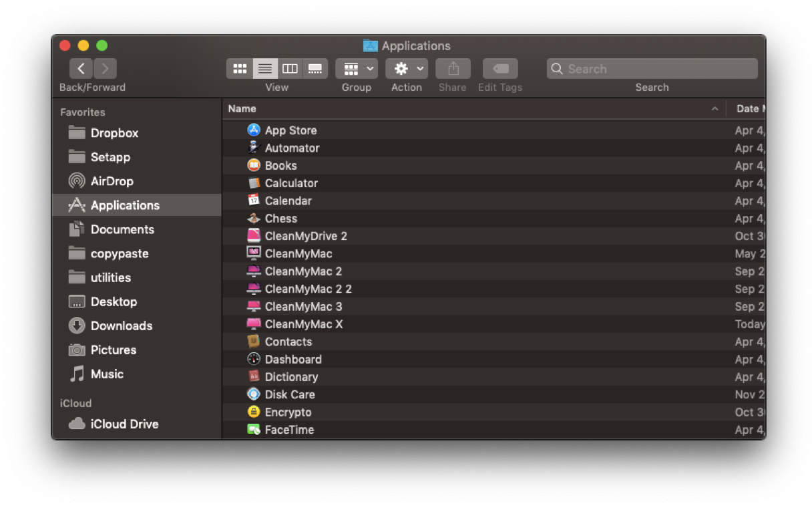This screenshot has height=508, width=812.
Task: Click the Contacts app icon
Action: [x=254, y=342]
